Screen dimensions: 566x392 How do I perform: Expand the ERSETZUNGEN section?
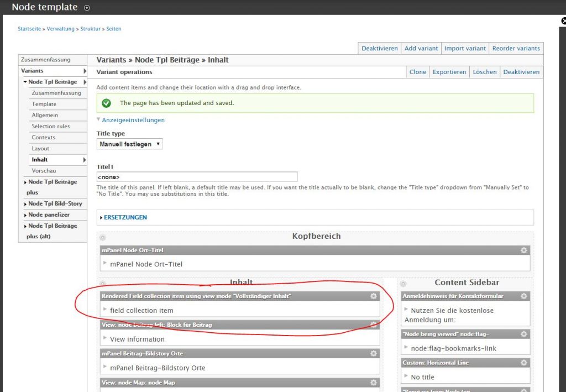coord(125,217)
